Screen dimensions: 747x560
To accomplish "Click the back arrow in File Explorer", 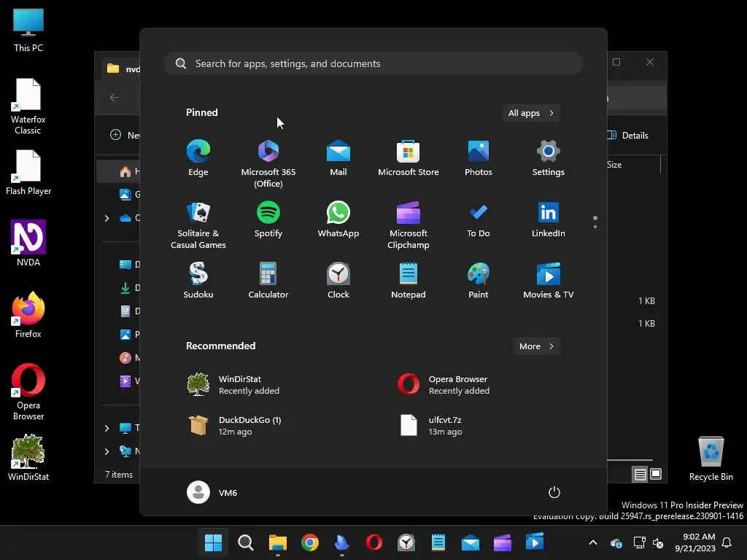I will tap(115, 97).
